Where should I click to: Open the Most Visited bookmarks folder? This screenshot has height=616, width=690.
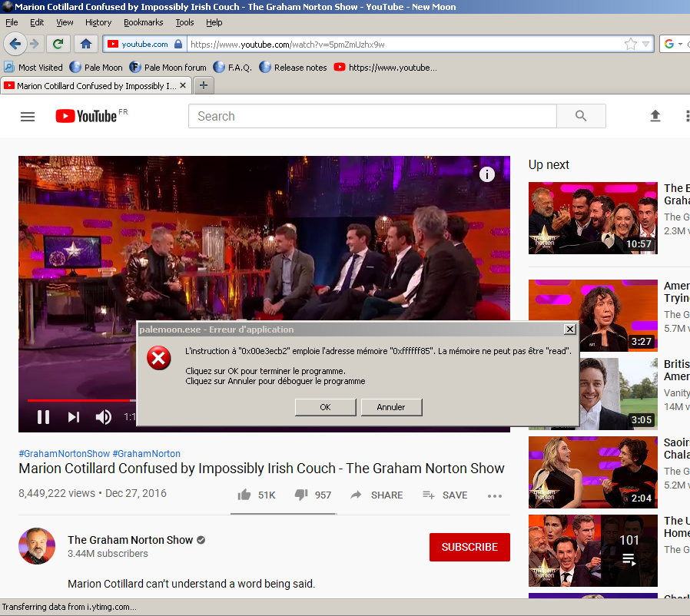click(34, 68)
